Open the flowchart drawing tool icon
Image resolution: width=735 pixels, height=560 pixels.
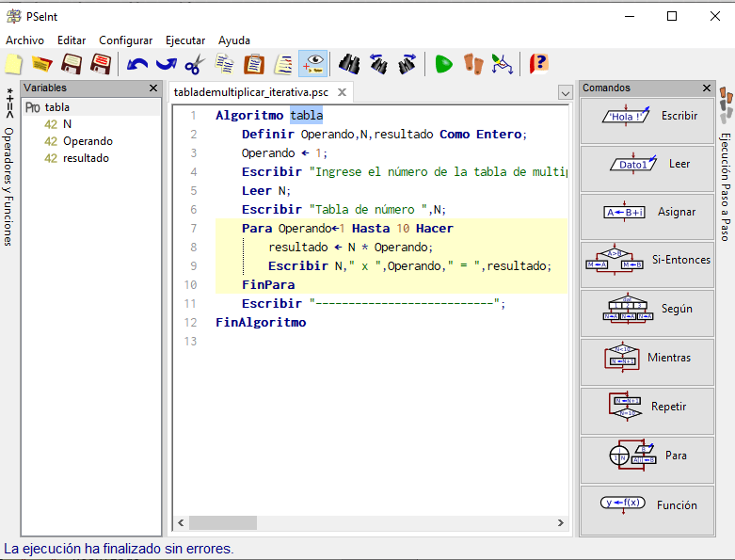tap(502, 64)
